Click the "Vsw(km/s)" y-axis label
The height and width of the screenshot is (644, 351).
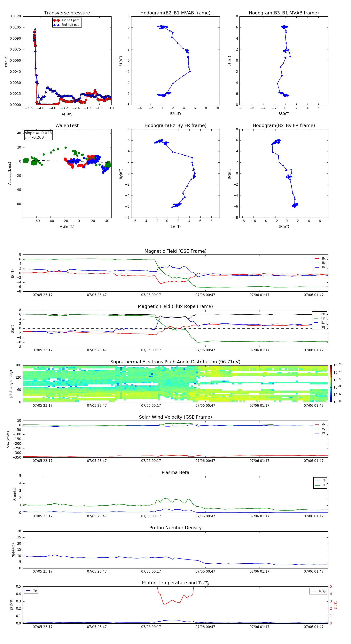8,439
